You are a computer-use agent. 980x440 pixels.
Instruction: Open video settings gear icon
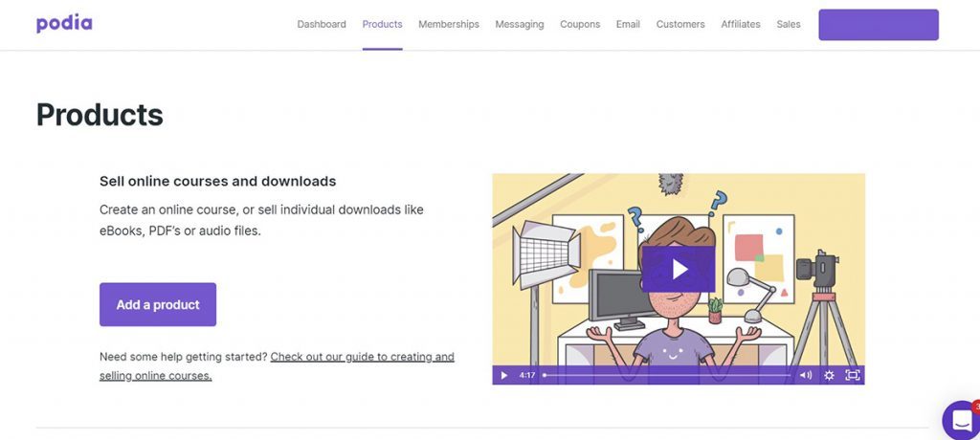(x=829, y=376)
